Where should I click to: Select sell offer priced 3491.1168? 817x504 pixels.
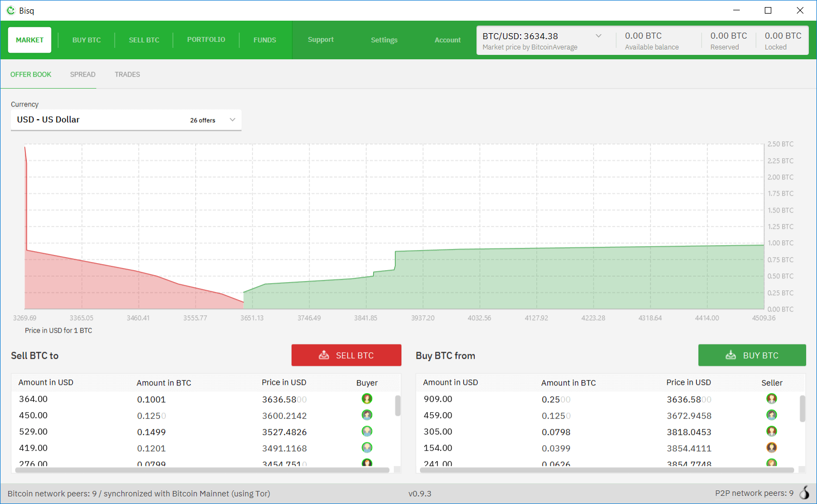(202, 448)
